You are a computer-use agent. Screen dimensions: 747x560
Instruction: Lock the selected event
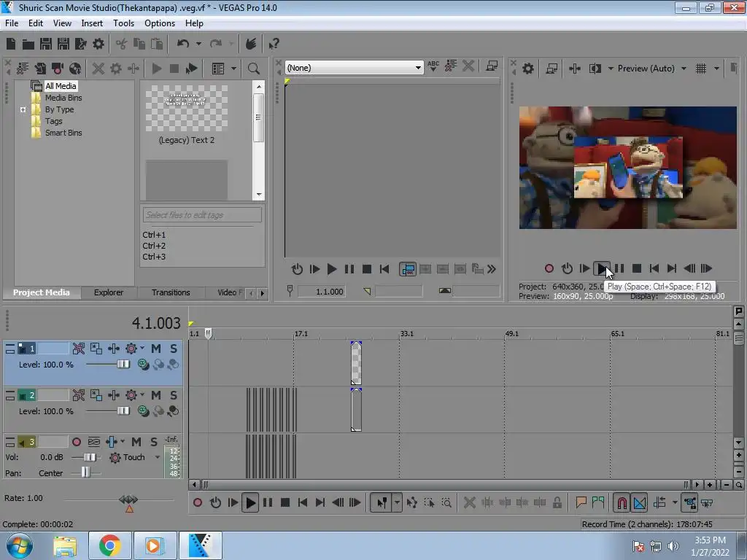tap(557, 502)
